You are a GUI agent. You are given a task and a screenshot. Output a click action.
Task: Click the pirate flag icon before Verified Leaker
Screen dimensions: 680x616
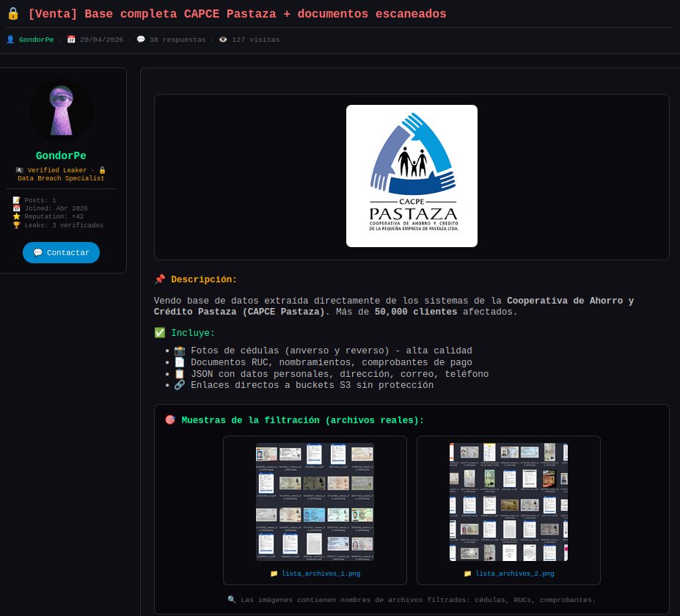(x=20, y=170)
